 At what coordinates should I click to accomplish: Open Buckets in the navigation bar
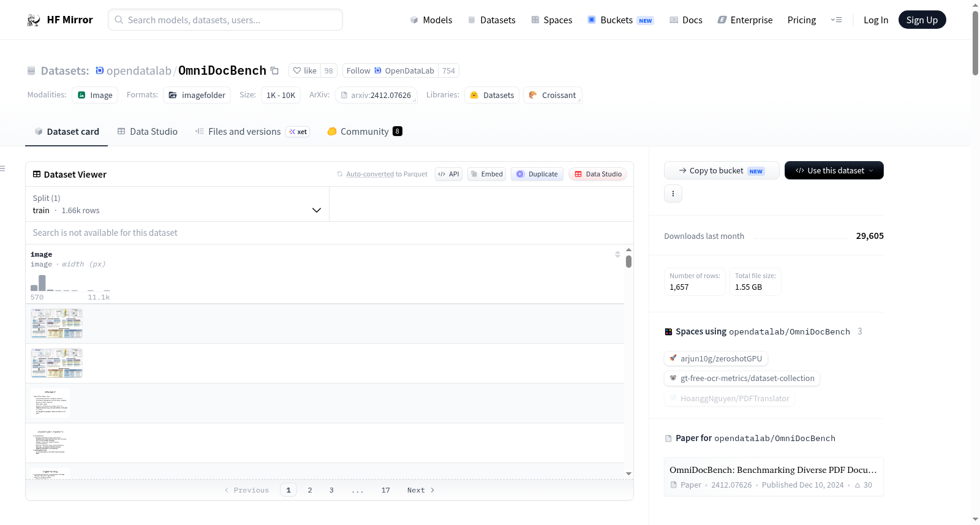[x=620, y=20]
